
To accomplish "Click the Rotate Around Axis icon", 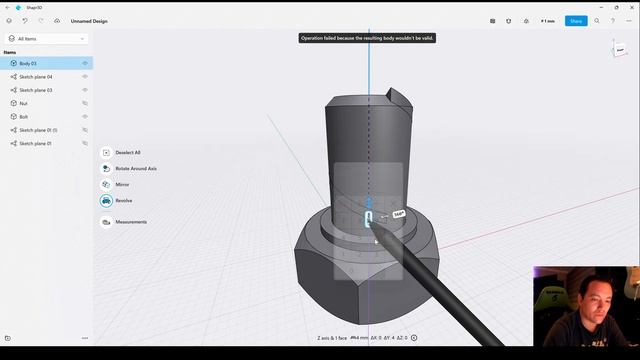I will (x=106, y=169).
